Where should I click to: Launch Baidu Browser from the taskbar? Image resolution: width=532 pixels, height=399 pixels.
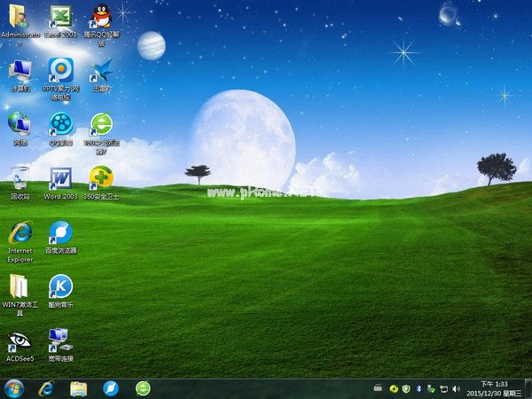coord(111,389)
